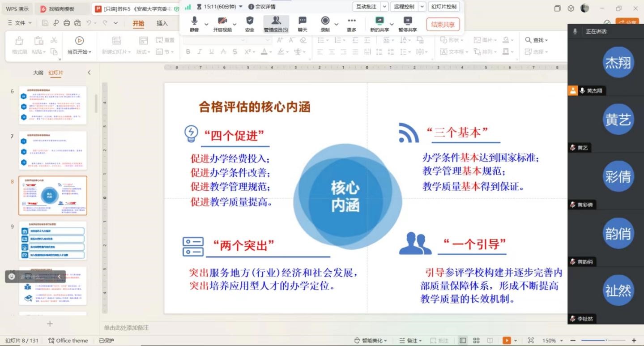Toggle Bold formatting button

pos(188,52)
